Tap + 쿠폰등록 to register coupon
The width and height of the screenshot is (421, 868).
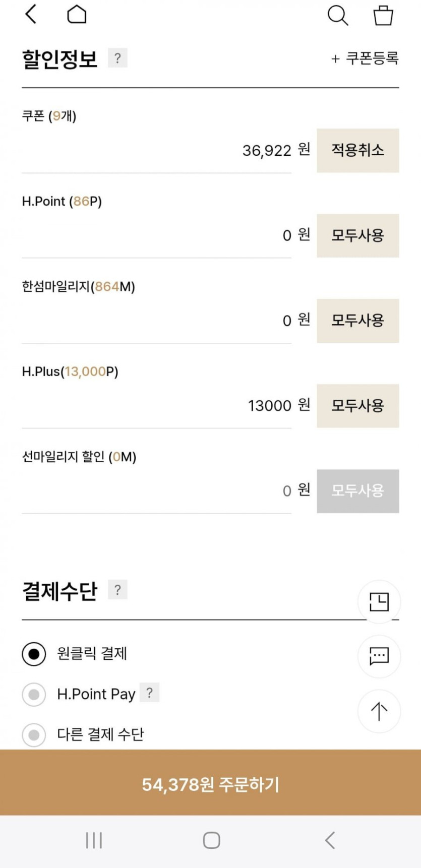(365, 58)
